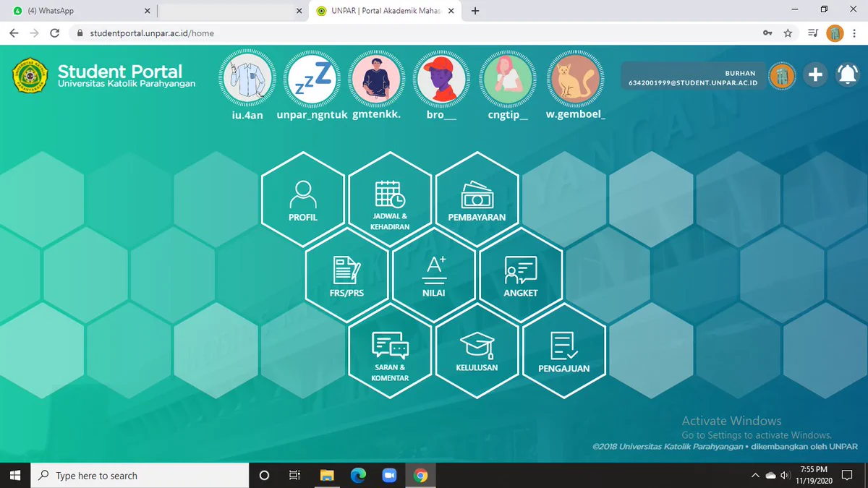Open the FRS/PRS form tile
Screen dimensions: 868x488
click(346, 275)
